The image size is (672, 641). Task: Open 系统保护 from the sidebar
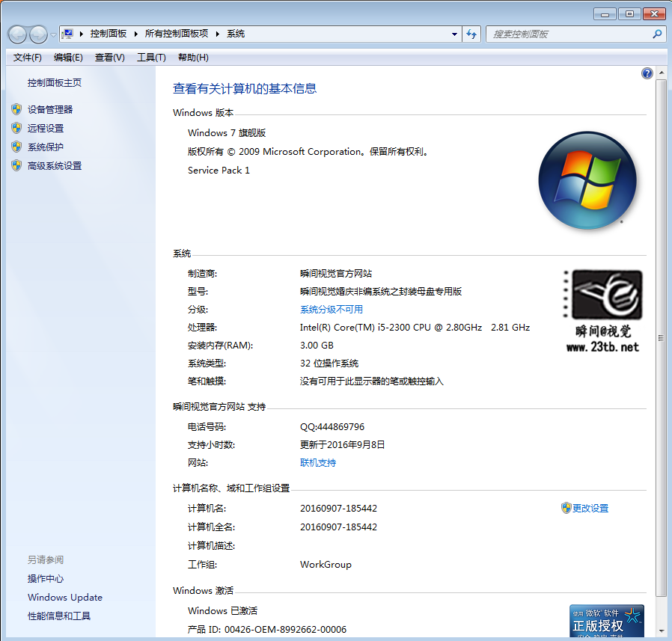click(46, 147)
